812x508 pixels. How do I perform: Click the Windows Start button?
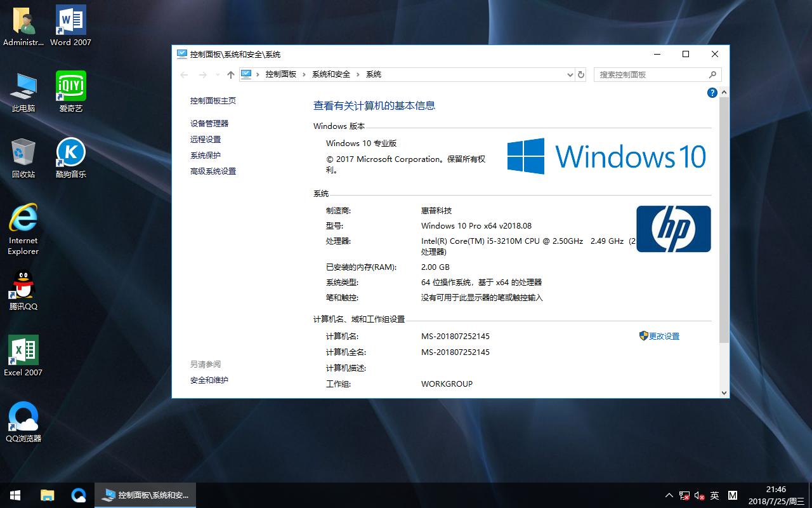coord(15,495)
